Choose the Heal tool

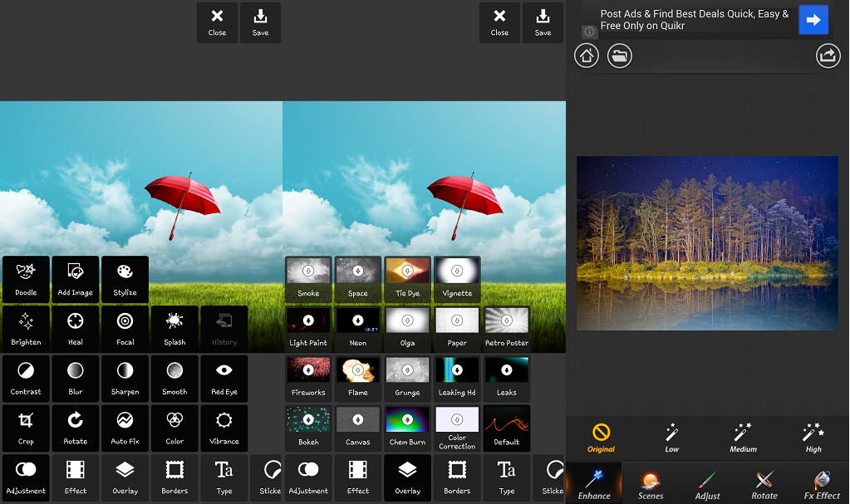point(76,329)
